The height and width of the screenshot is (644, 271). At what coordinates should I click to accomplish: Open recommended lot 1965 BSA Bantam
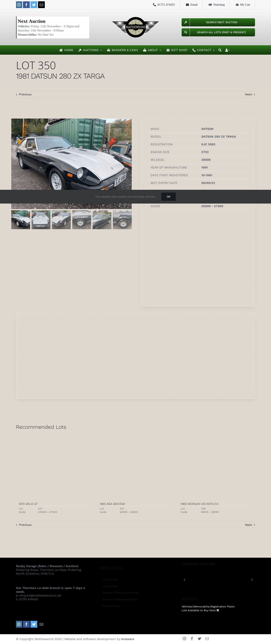(x=112, y=504)
